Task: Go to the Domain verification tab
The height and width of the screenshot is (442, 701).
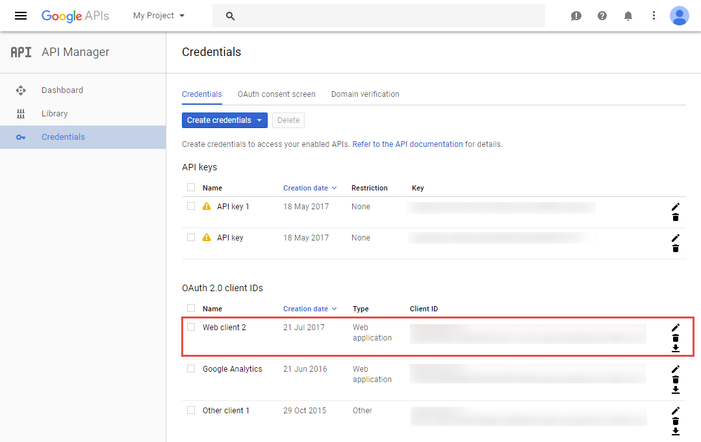Action: [365, 94]
